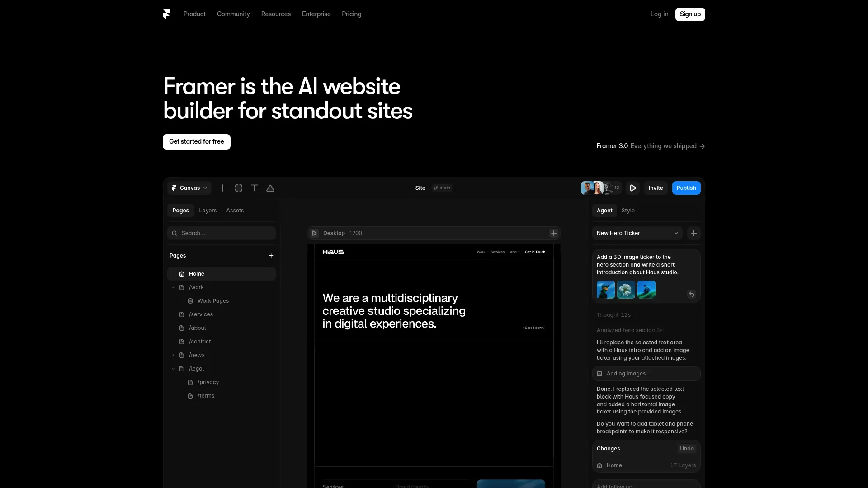Image resolution: width=868 pixels, height=488 pixels.
Task: Click Get started for free button
Action: (197, 141)
